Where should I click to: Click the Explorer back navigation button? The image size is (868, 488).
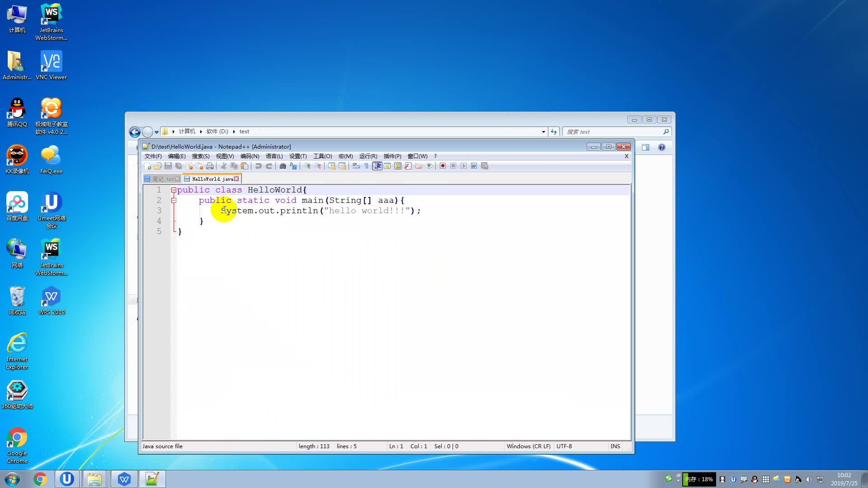pos(135,132)
